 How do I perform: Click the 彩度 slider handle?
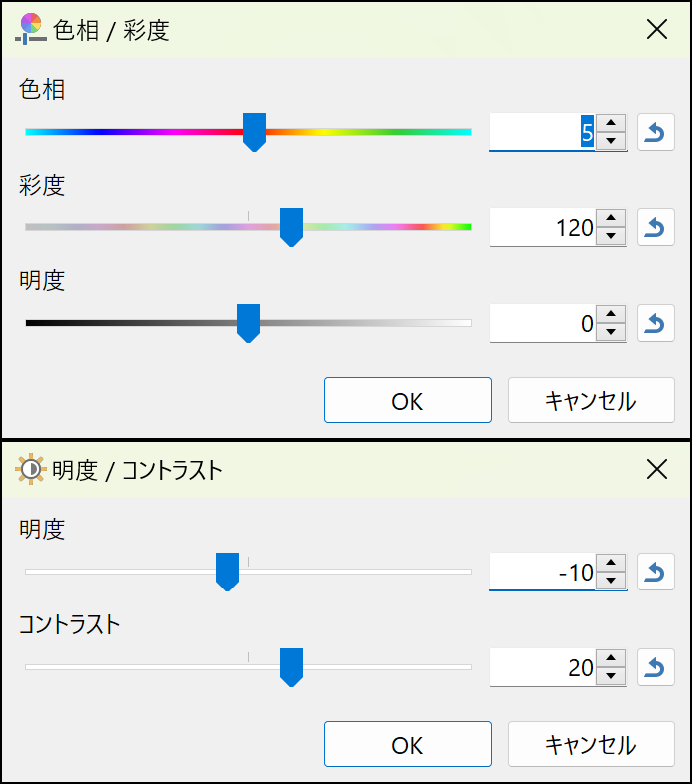coord(291,227)
